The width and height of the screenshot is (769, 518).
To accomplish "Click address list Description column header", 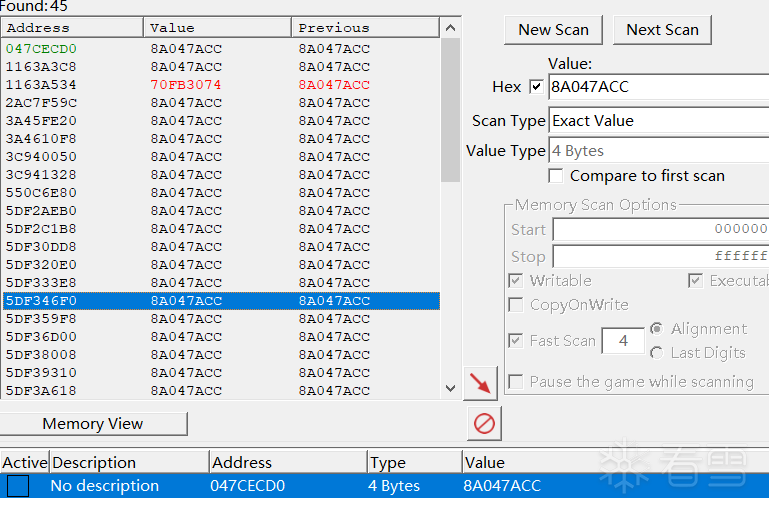I will (129, 462).
